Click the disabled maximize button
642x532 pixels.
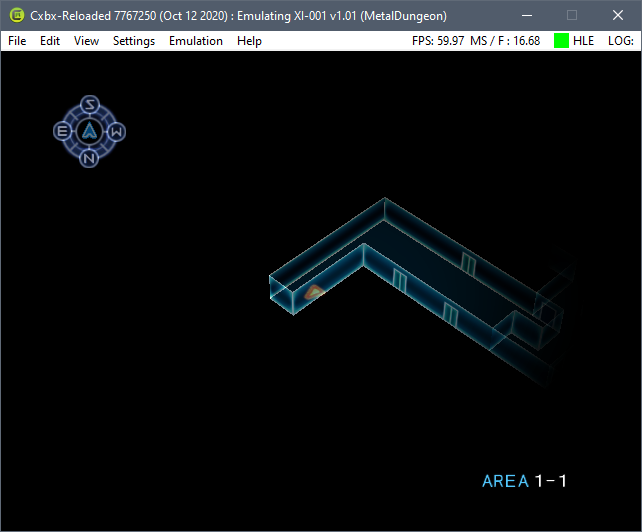(572, 16)
